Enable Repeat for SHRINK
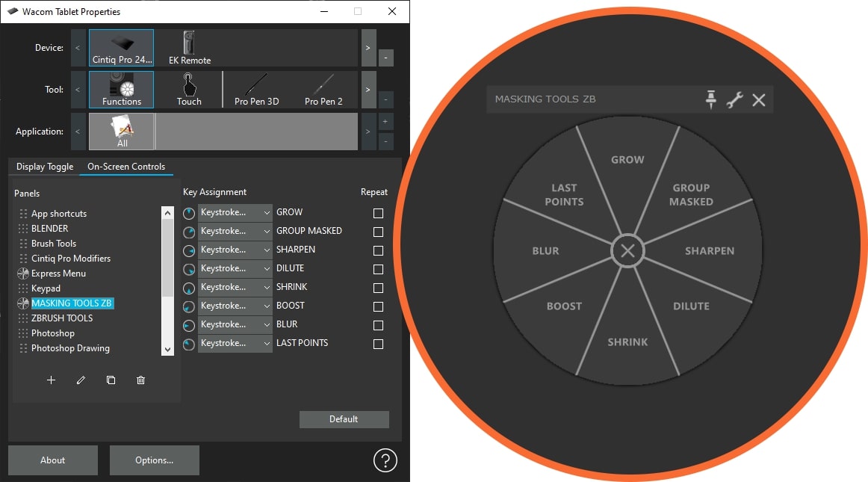868x482 pixels. tap(378, 288)
